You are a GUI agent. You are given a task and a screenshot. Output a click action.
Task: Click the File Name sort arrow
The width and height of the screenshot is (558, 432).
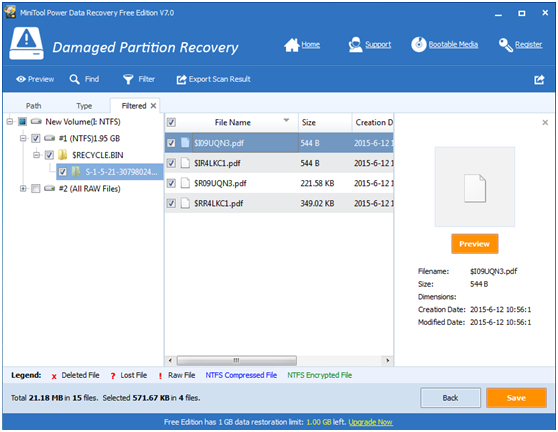(x=286, y=120)
